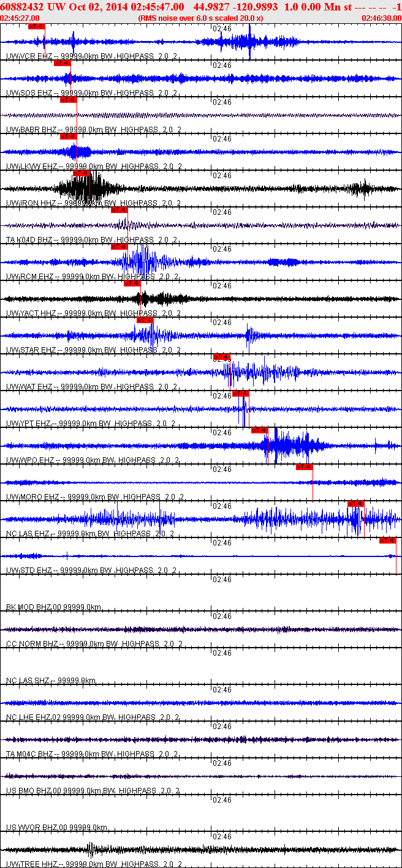Click the end time 02:46:30.00 label
This screenshot has height=868, width=402.
tap(381, 18)
